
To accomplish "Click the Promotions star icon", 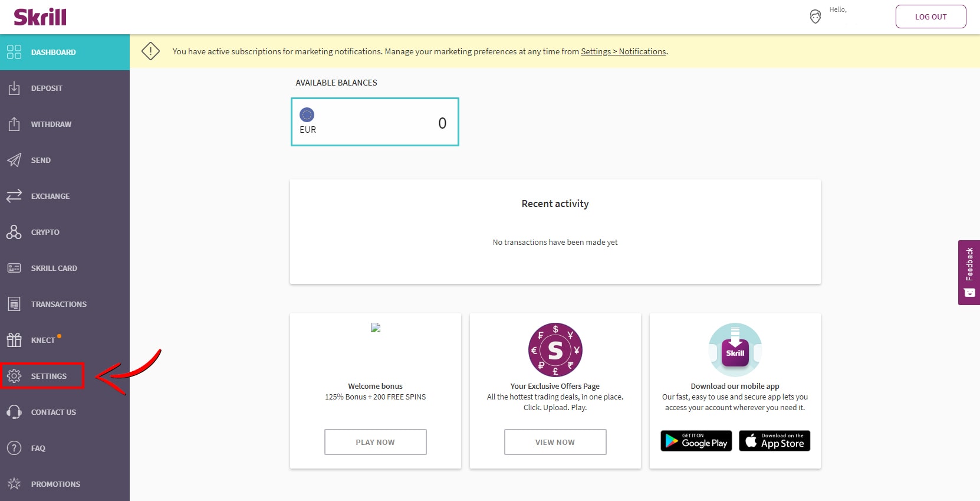I will tap(14, 484).
